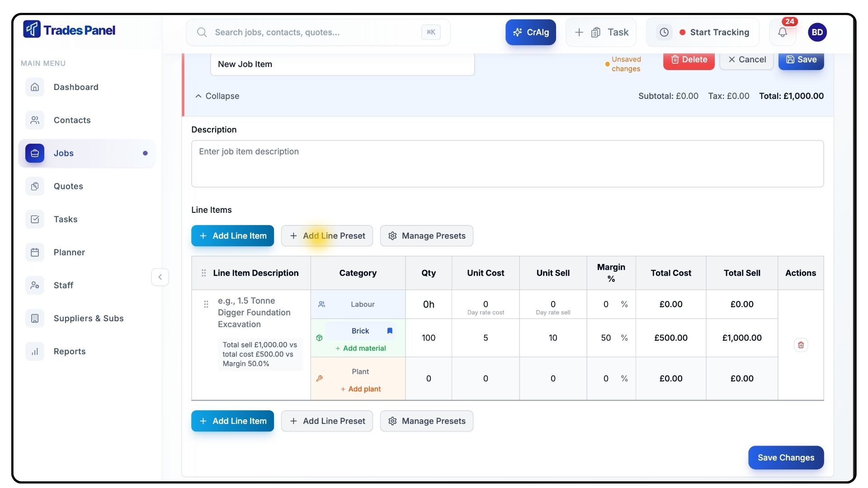The image size is (868, 488).
Task: Click the drag handle beside the line item description
Action: 206,304
